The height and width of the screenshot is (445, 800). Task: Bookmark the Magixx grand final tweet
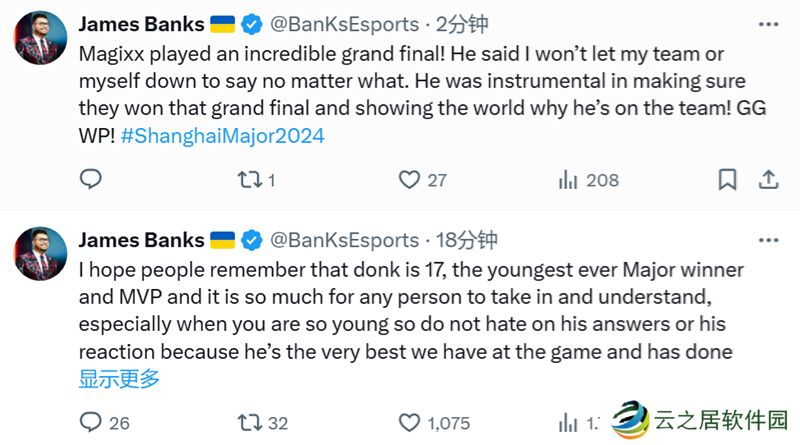[729, 180]
